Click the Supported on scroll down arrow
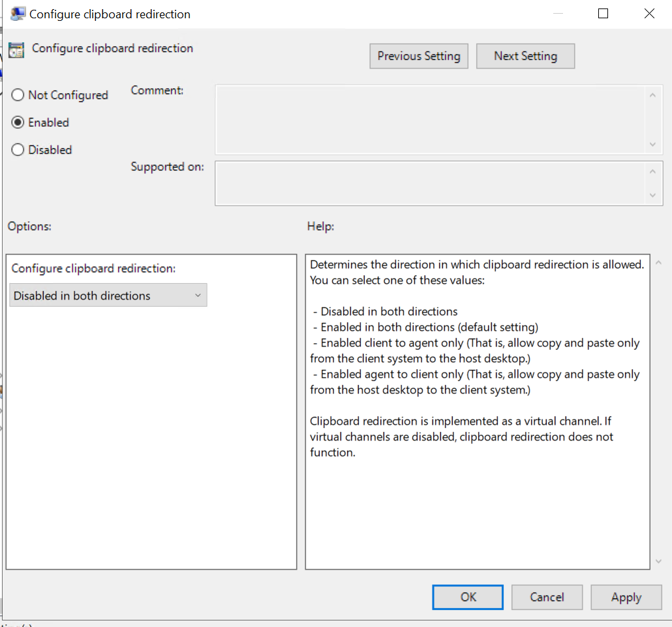 pos(652,195)
